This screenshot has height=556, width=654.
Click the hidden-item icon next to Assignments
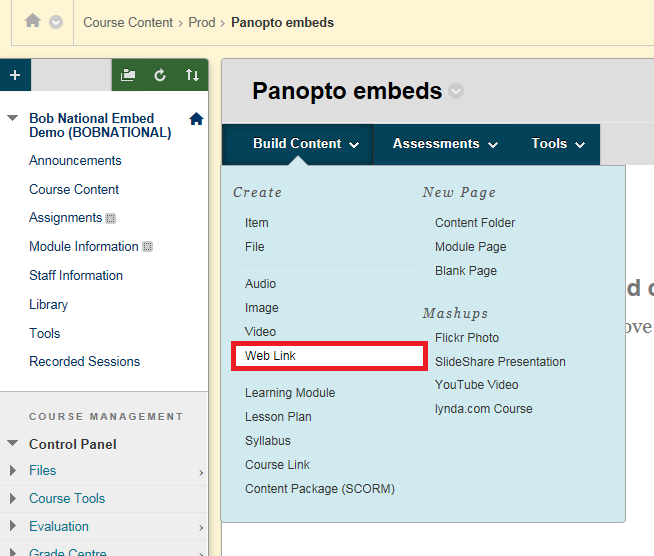111,219
